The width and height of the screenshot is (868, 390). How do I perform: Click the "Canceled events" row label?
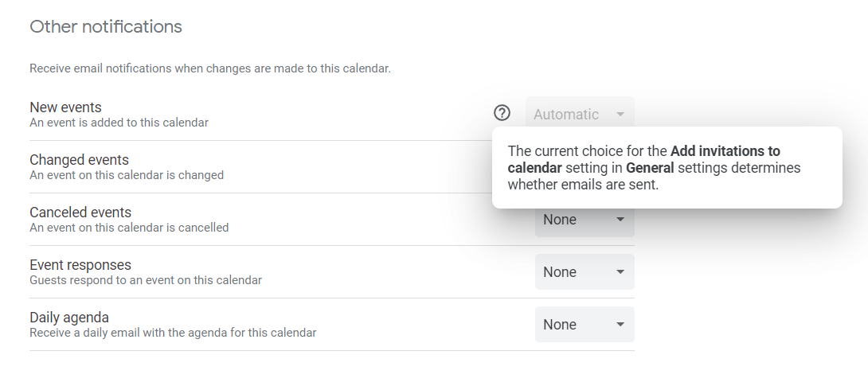[x=80, y=213]
